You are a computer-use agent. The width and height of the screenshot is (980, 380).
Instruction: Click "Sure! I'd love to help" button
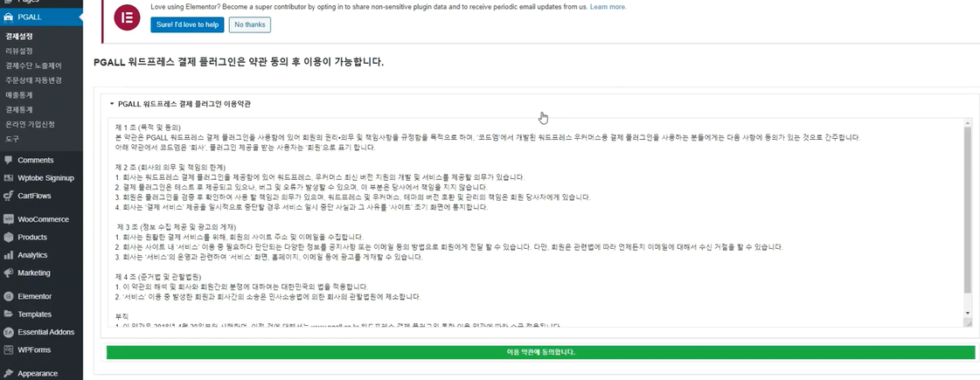187,24
